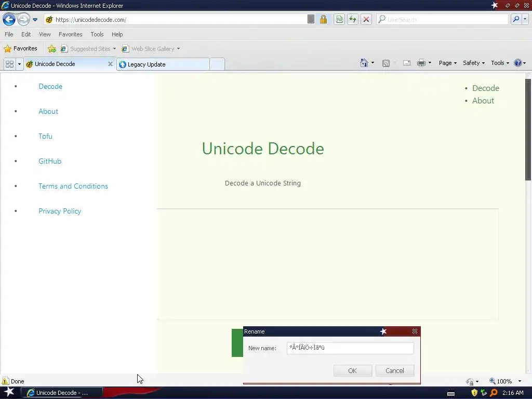Click the Unicode Decode page heading
This screenshot has height=399, width=532.
click(x=263, y=149)
